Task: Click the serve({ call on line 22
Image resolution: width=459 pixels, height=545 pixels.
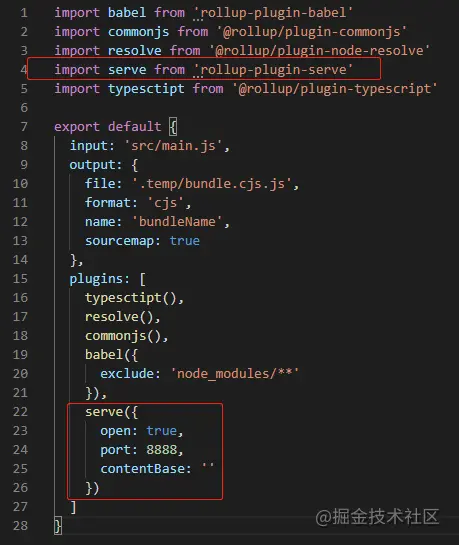Action: (x=112, y=412)
